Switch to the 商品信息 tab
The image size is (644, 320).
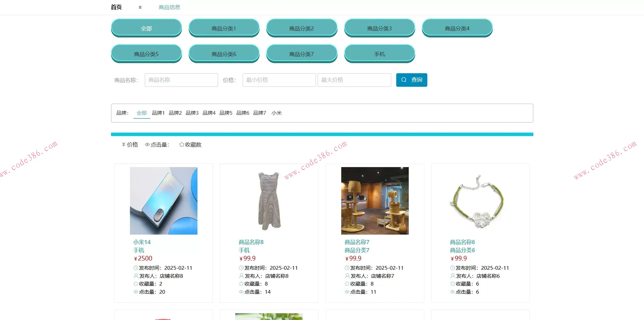coord(169,7)
